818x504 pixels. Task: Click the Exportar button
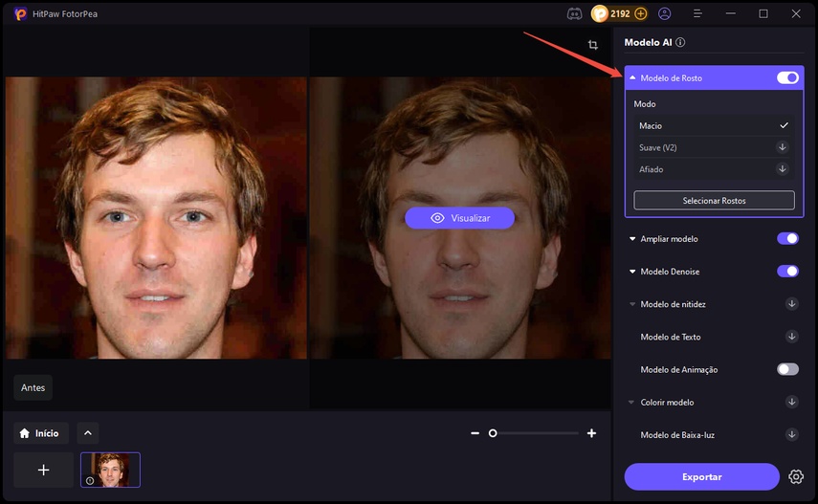pyautogui.click(x=701, y=477)
